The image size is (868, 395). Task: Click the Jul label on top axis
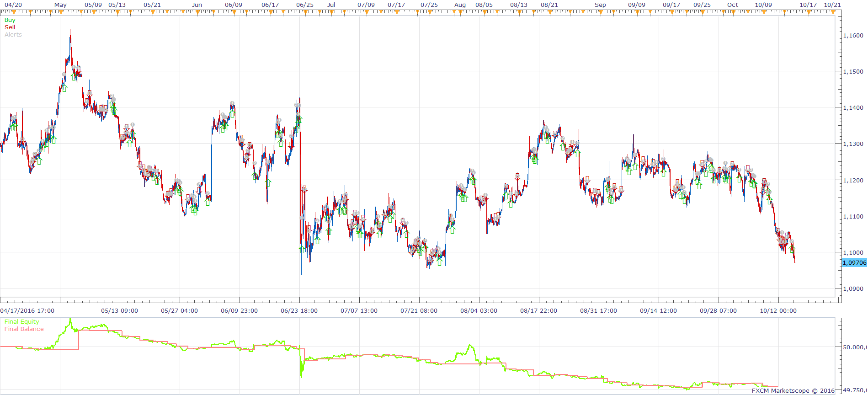pyautogui.click(x=331, y=5)
